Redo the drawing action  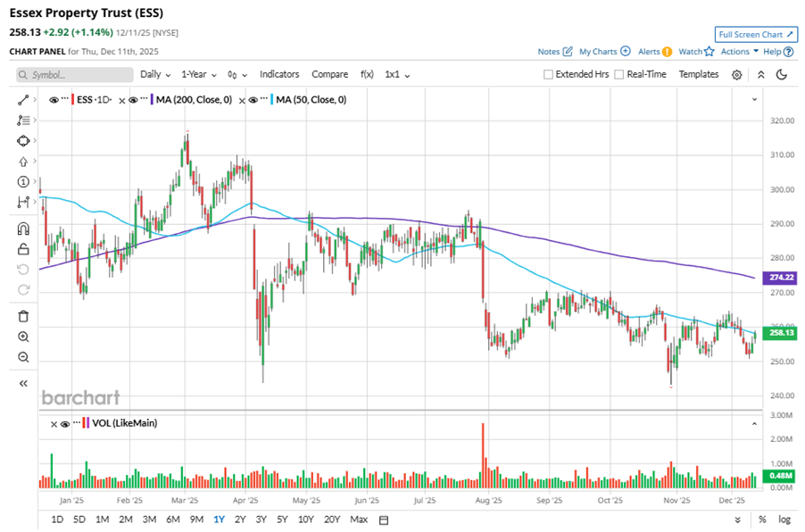[x=23, y=290]
